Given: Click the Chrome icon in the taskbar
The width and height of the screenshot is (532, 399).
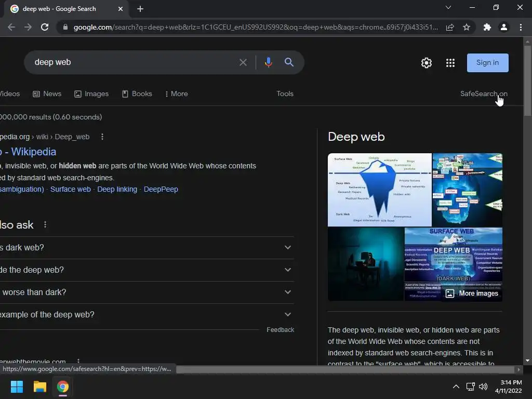Looking at the screenshot, I should tap(63, 387).
